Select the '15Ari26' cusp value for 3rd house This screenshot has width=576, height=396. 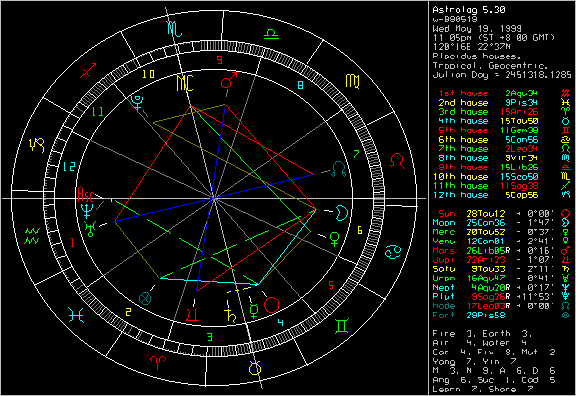(519, 112)
